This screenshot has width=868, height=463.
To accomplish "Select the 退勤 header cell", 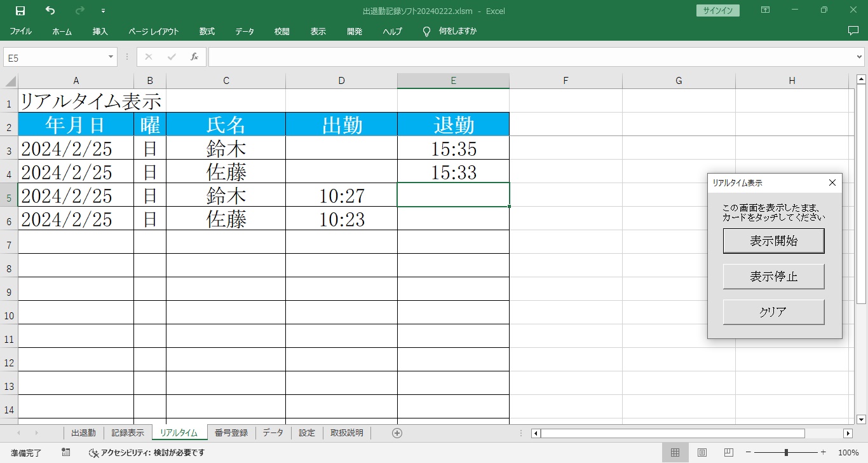I will pos(453,125).
